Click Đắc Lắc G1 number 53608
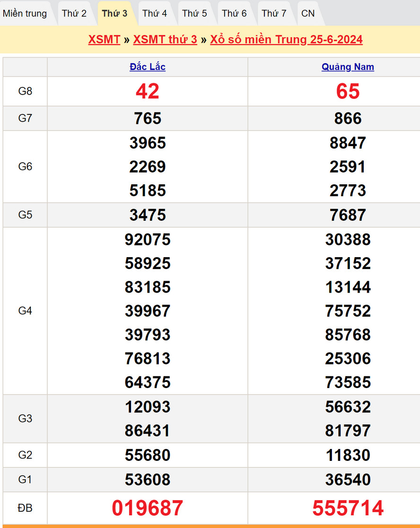420x528 pixels. tap(148, 480)
